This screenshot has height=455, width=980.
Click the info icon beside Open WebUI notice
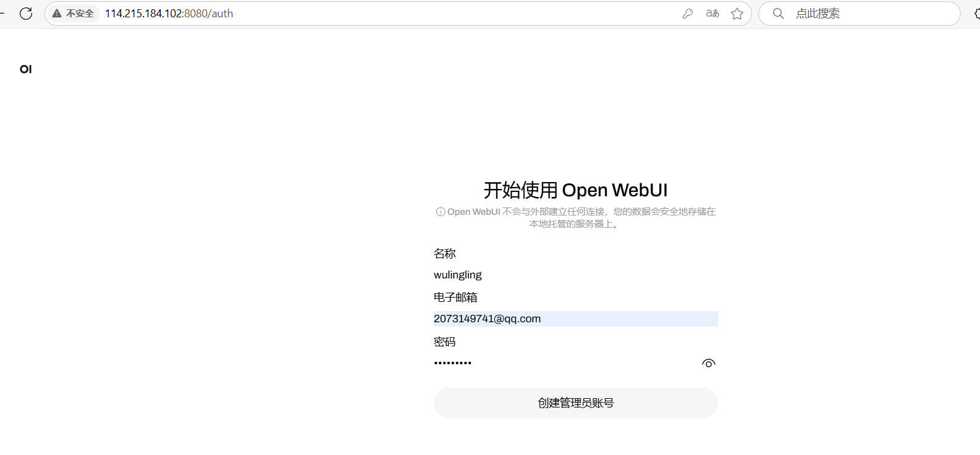(441, 212)
